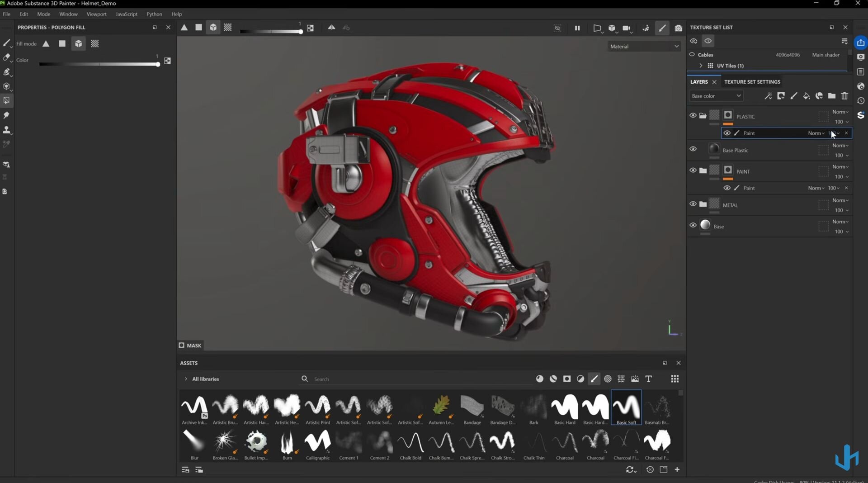The width and height of the screenshot is (868, 483).
Task: Hide the Base Plastic layer
Action: click(x=693, y=149)
